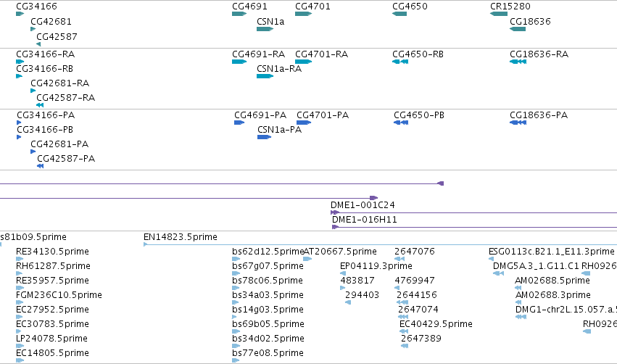Viewport: 617px width, 364px height.
Task: Select bs78c06.5prime EST label
Action: click(268, 281)
